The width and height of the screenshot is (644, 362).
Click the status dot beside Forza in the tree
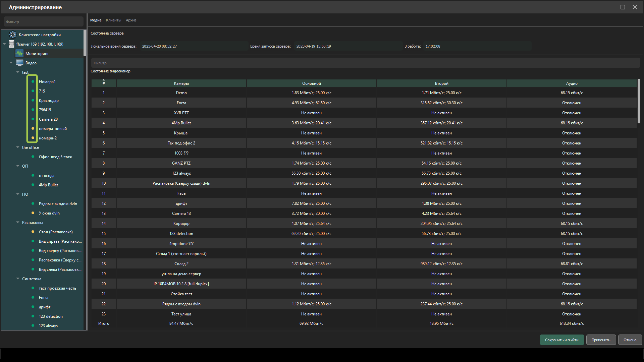click(x=33, y=297)
